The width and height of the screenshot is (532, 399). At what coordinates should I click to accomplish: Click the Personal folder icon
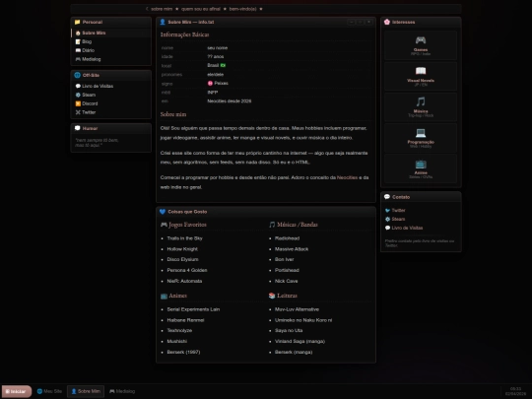click(x=78, y=22)
